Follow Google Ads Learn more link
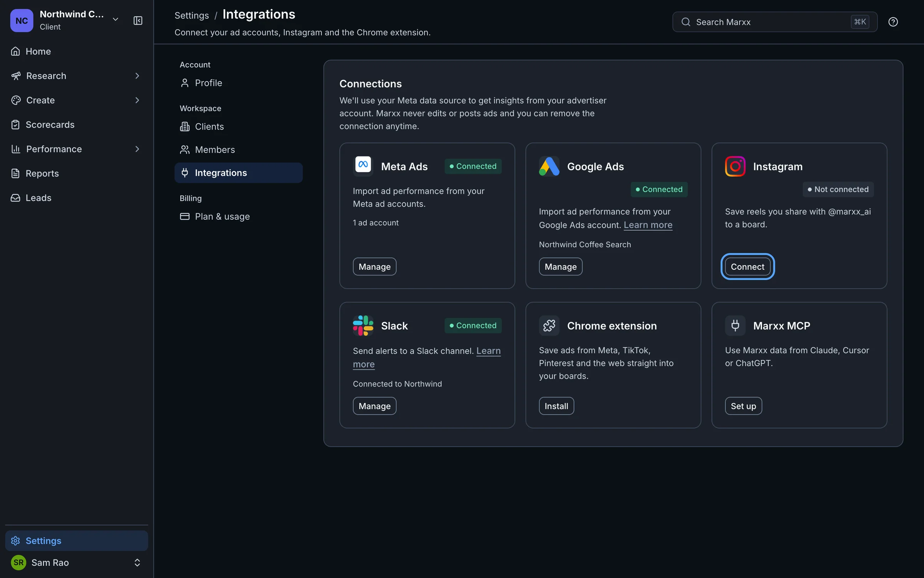924x578 pixels. [x=648, y=225]
